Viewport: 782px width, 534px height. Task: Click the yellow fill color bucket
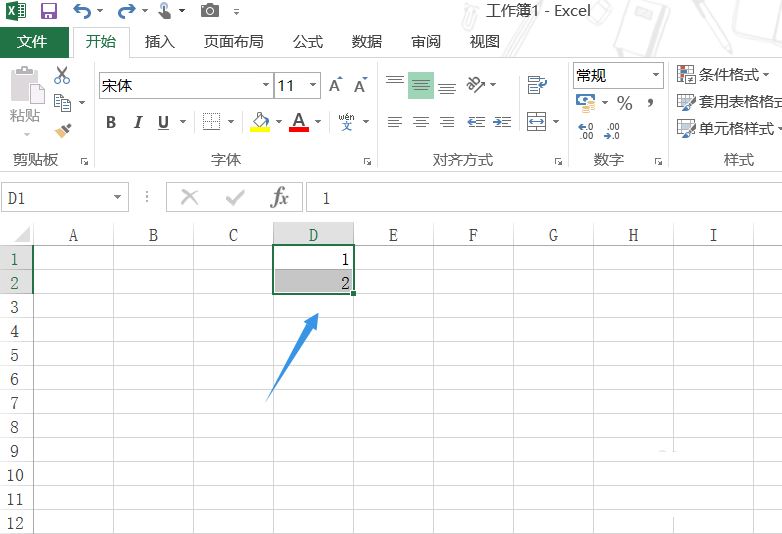(260, 122)
